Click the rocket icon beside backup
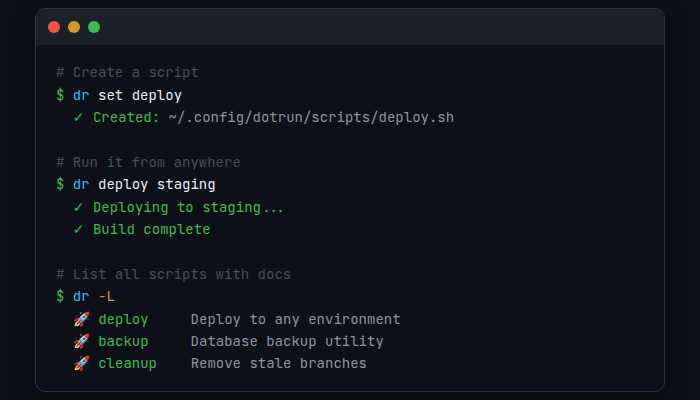Screen dimensions: 700x400 coord(82,341)
